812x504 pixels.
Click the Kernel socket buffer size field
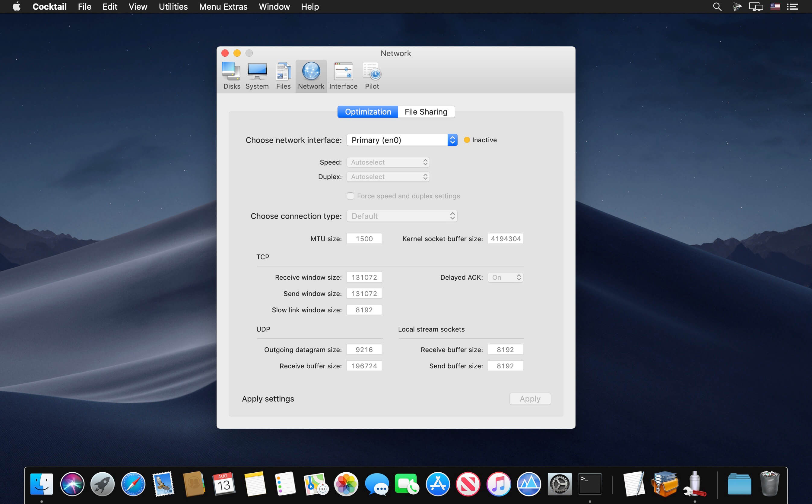pos(505,239)
